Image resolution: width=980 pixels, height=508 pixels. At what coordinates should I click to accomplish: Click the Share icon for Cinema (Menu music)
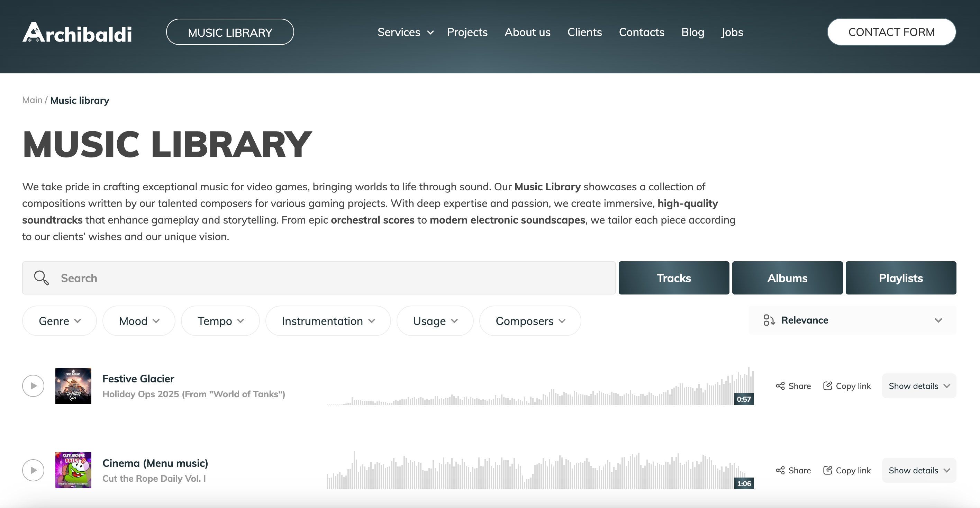pos(780,470)
